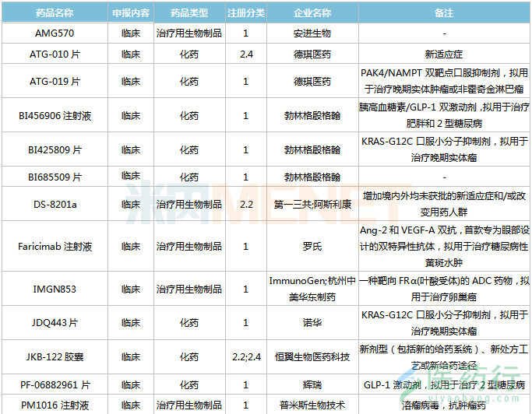Image resolution: width=532 pixels, height=414 pixels.
Task: Click the 注册分类 column header
Action: (x=246, y=13)
